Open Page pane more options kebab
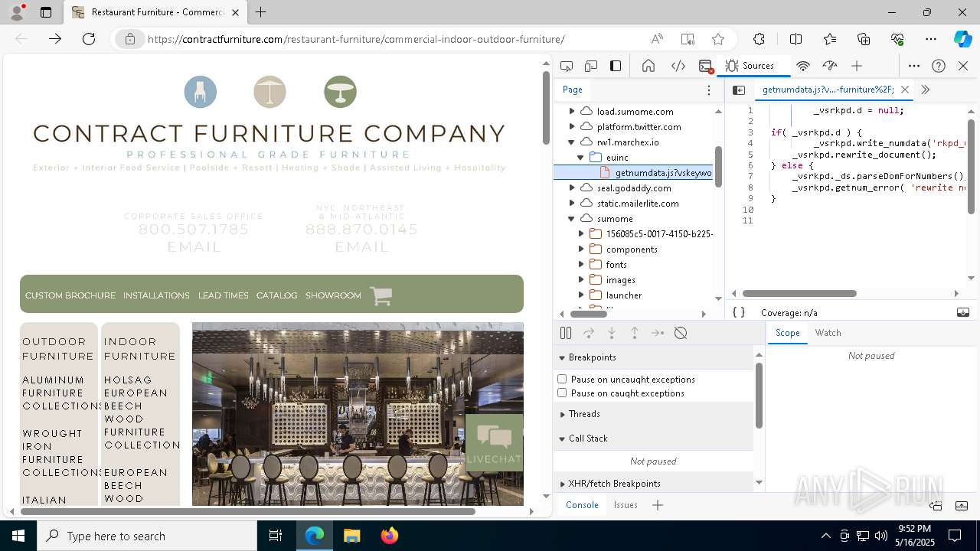The height and width of the screenshot is (551, 980). [709, 90]
